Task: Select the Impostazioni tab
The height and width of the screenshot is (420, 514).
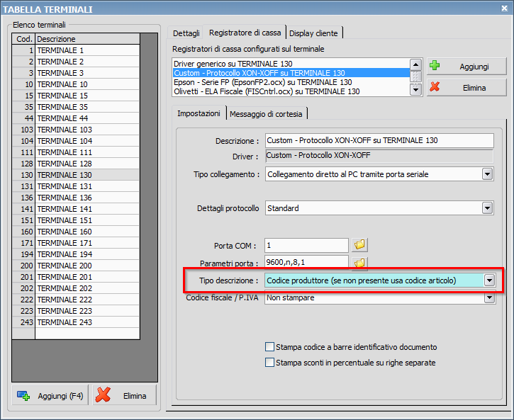Action: (199, 113)
